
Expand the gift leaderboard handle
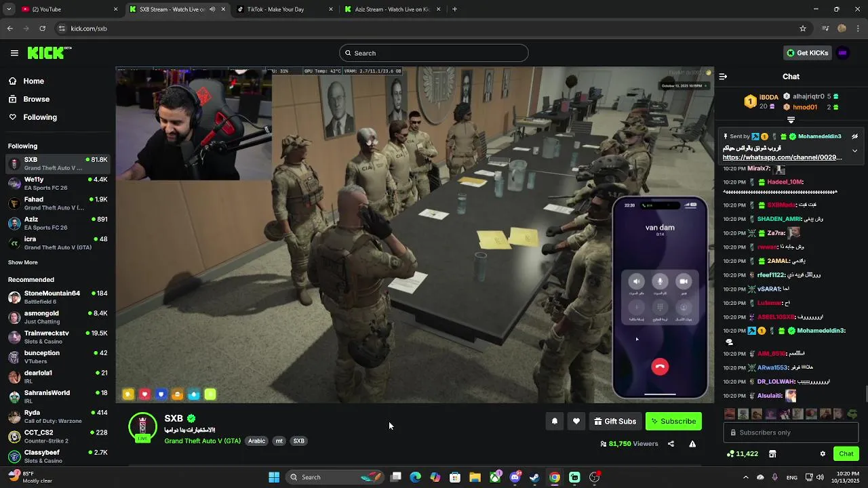coord(791,120)
